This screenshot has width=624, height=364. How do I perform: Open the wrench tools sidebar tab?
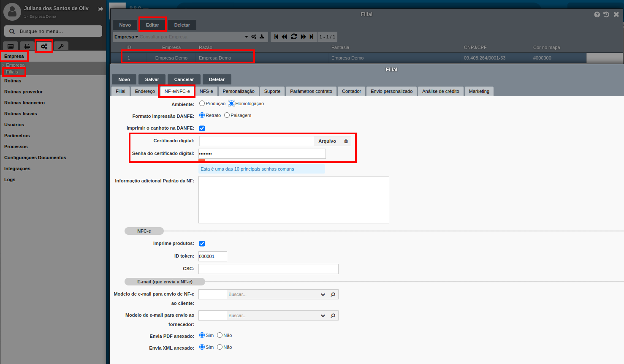pyautogui.click(x=61, y=46)
